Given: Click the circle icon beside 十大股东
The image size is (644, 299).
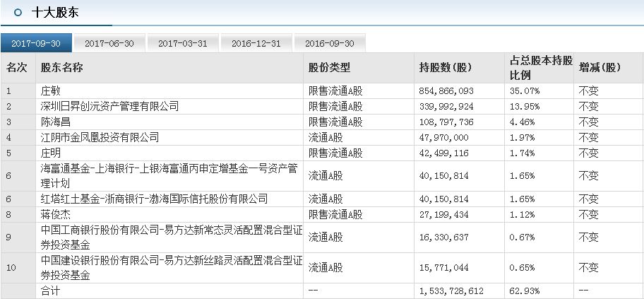Looking at the screenshot, I should (x=17, y=12).
